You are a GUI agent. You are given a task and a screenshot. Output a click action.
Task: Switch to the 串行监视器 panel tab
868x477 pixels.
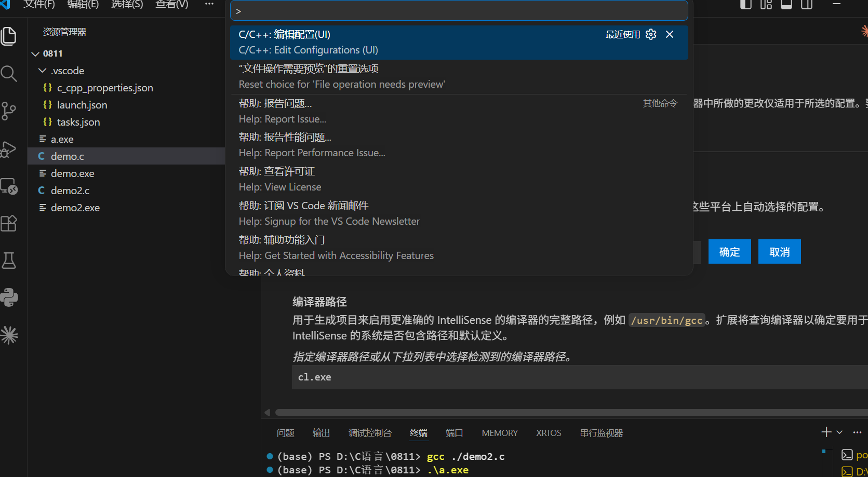602,433
